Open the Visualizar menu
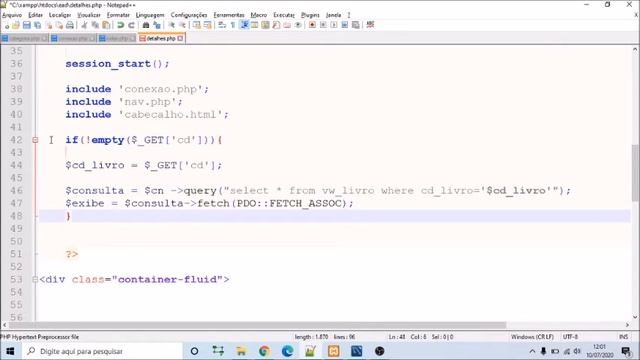Image resolution: width=640 pixels, height=360 pixels. pyautogui.click(x=89, y=15)
